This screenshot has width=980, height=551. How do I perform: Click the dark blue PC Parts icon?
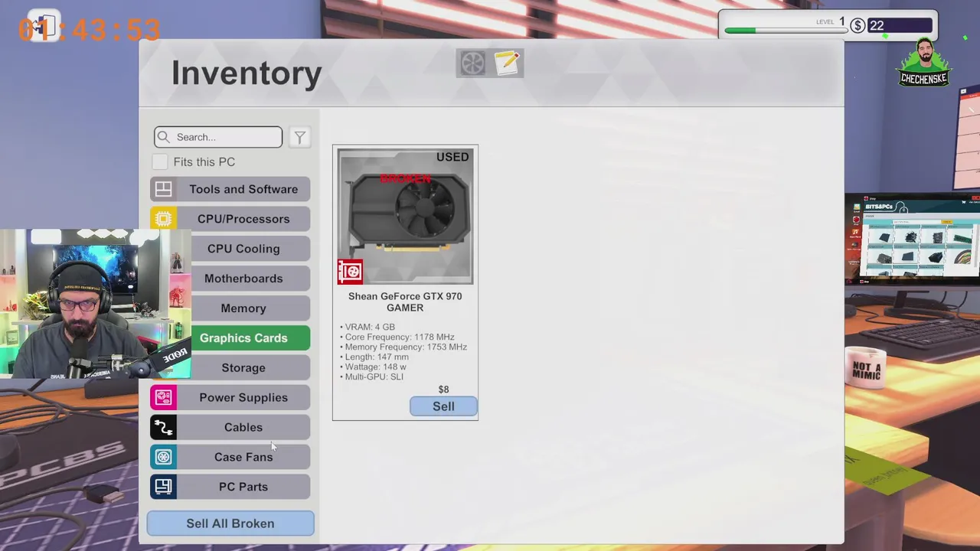point(163,487)
